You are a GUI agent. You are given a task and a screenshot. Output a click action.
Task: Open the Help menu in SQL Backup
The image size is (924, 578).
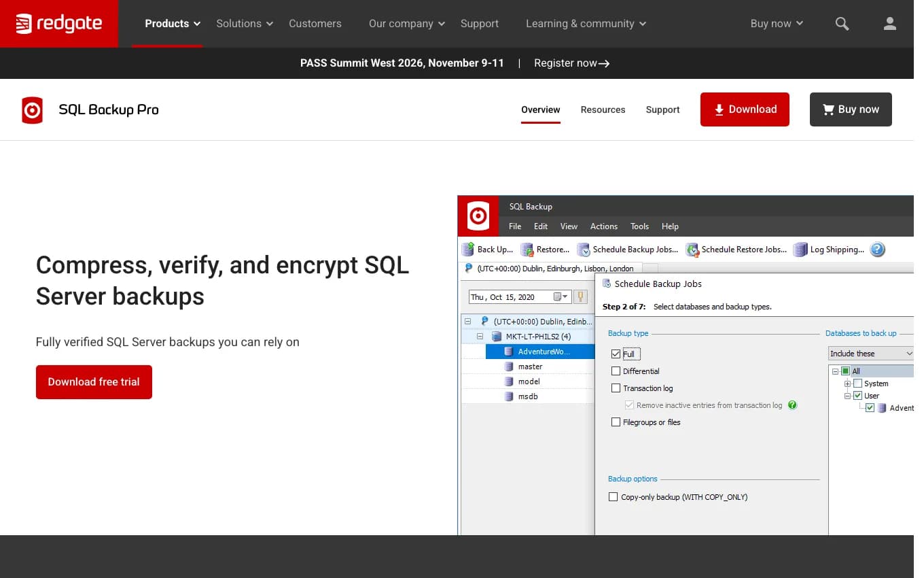[670, 226]
